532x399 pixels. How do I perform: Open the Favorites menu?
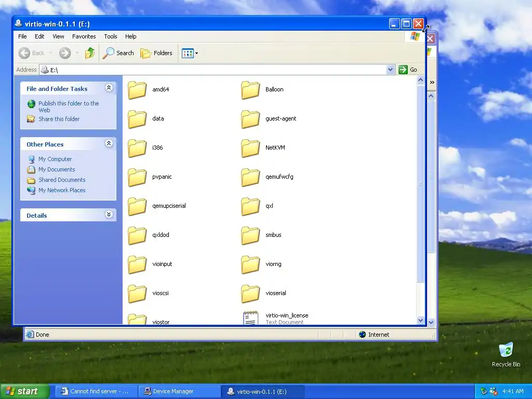[84, 36]
